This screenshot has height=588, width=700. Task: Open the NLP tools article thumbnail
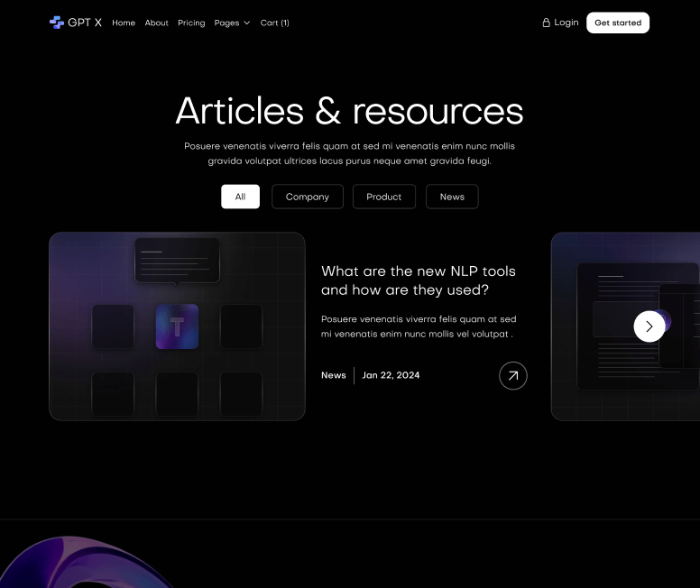pyautogui.click(x=177, y=326)
